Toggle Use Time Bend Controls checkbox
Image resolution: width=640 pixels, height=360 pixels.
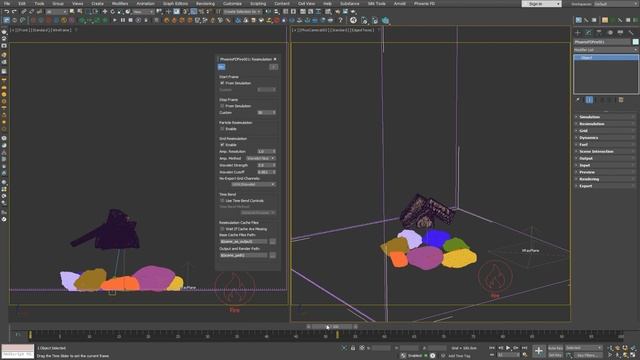tap(222, 201)
